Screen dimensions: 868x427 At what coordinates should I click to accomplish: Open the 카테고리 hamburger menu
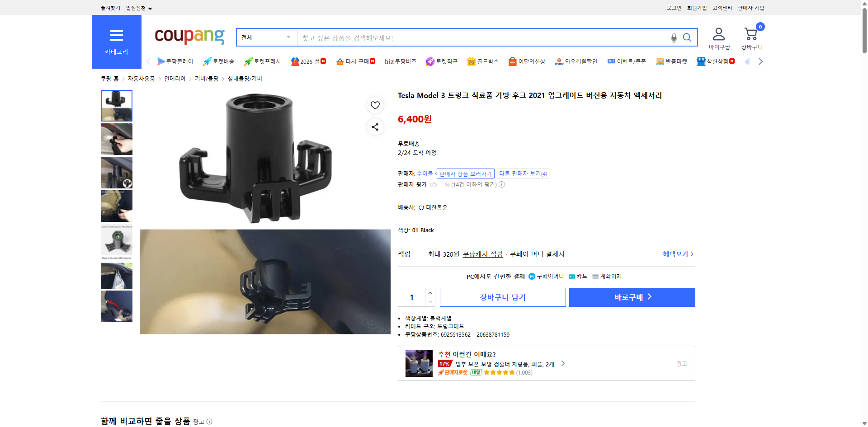pyautogui.click(x=117, y=36)
